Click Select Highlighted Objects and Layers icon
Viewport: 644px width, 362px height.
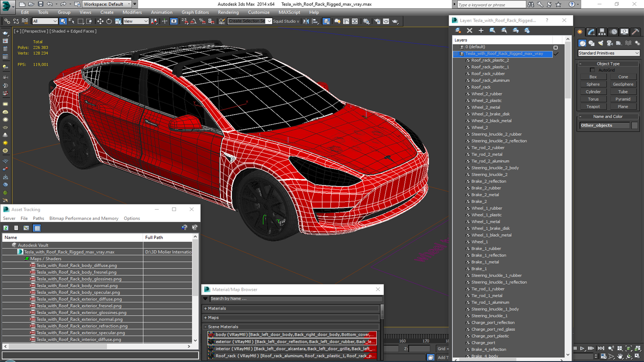[x=492, y=31]
